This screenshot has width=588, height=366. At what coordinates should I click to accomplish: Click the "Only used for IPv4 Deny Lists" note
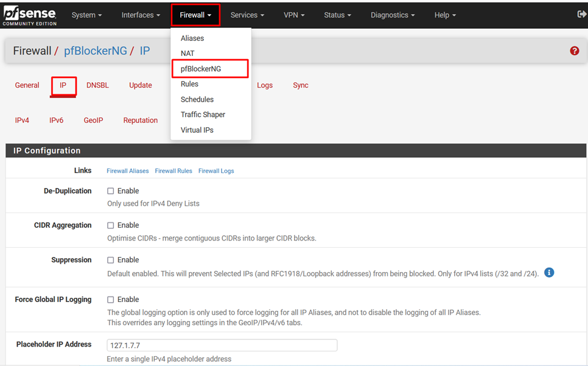153,203
